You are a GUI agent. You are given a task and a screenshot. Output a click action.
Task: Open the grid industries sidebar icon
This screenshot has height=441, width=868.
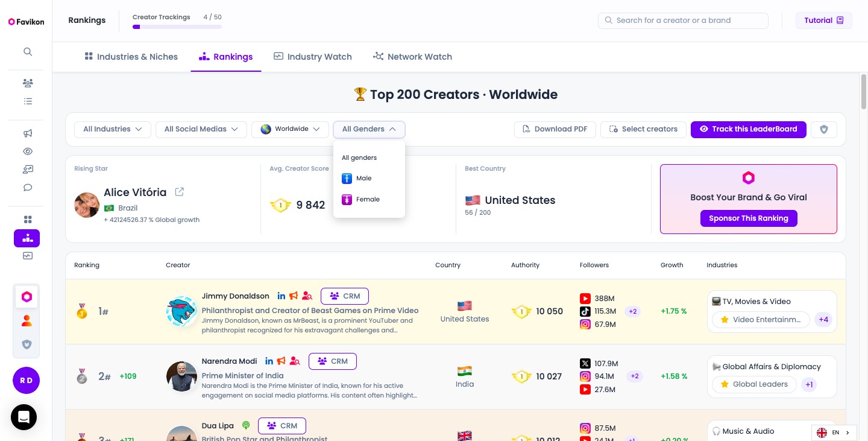[x=28, y=220]
